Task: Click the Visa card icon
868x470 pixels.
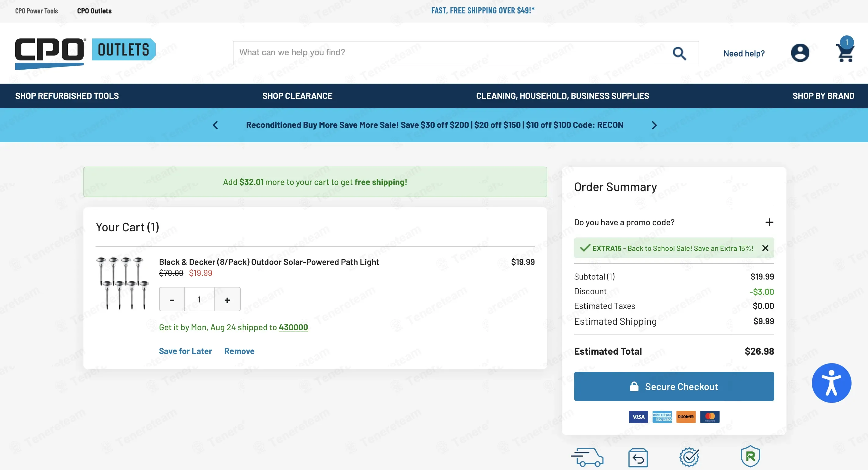Action: pos(638,417)
